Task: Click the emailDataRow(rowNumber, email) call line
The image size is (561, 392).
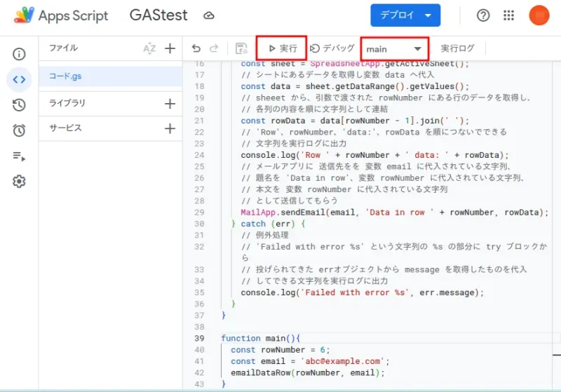Action: 308,372
